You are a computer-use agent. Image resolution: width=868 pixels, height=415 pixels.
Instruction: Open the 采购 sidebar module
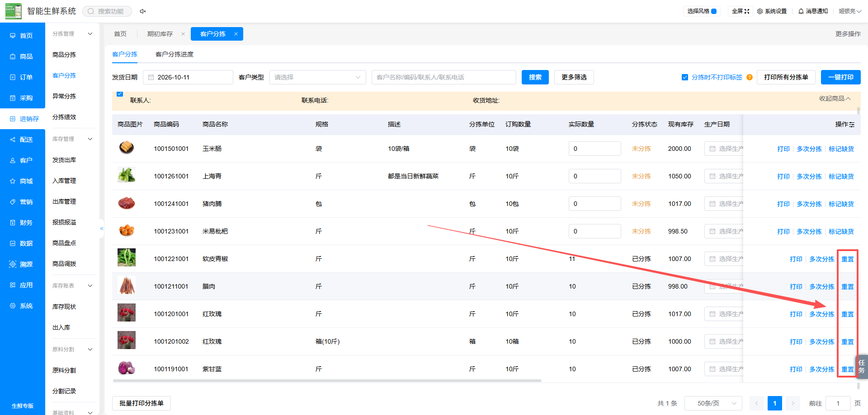(22, 98)
